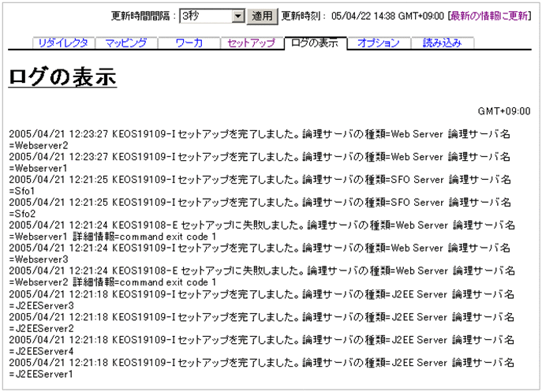This screenshot has height=392, width=542.
Task: Click the log entry text =Sfo2
Action: click(22, 214)
